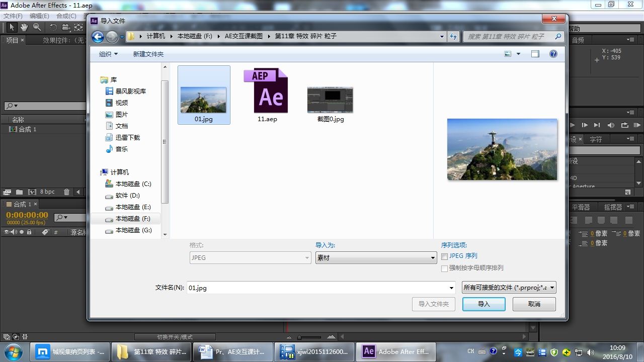
Task: Click the Interpret Footage icon in Project panel
Action: point(7,192)
